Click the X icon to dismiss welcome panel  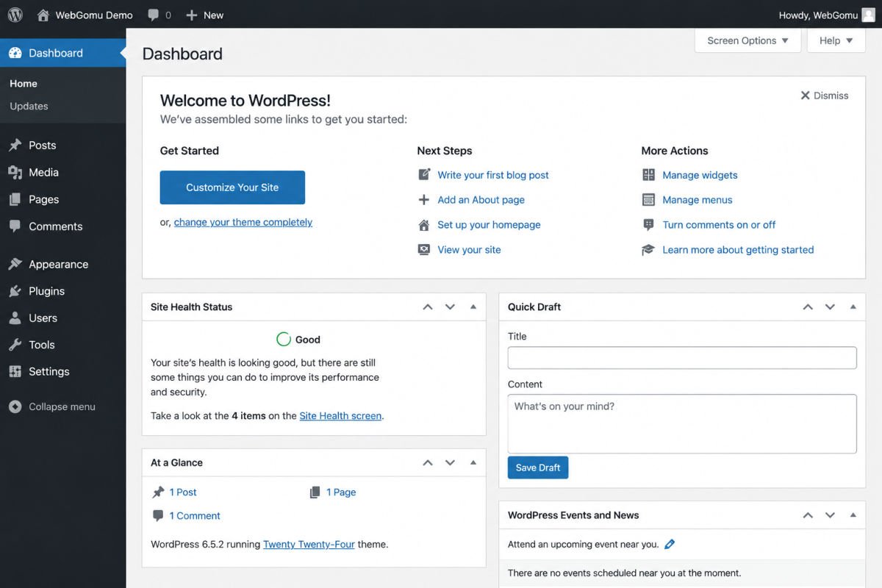805,96
